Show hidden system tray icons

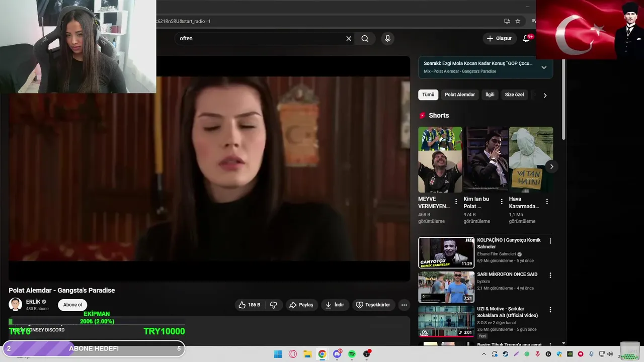pyautogui.click(x=484, y=354)
